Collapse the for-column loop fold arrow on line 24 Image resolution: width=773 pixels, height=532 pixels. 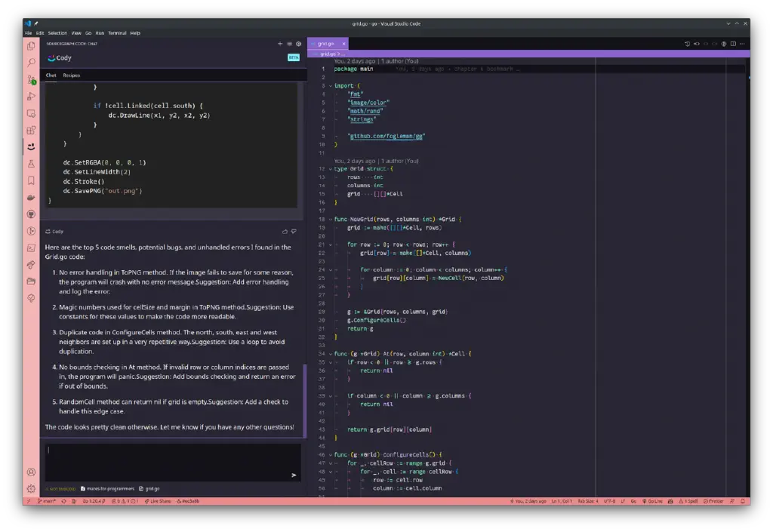(x=331, y=269)
